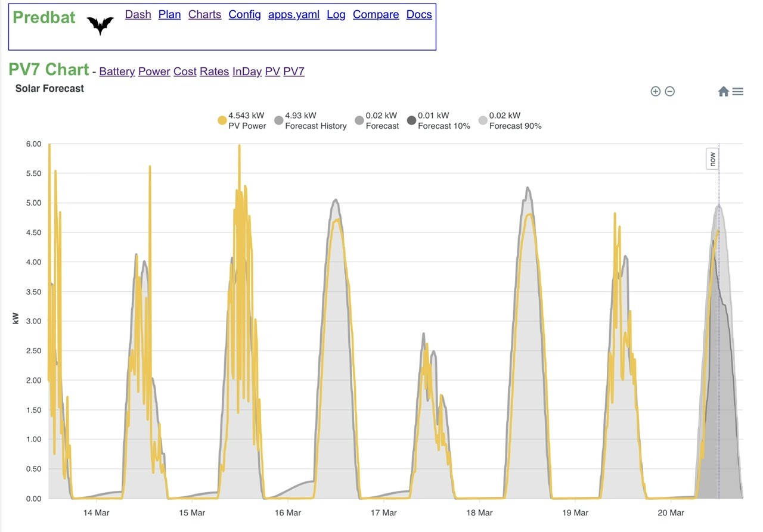
Task: Click the 'now' marker on the chart
Action: tap(712, 158)
